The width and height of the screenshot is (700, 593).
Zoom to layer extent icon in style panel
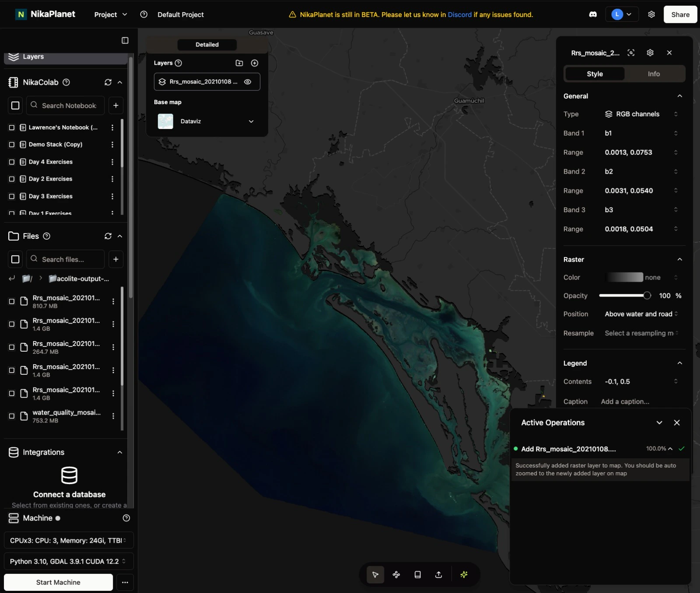pos(631,52)
